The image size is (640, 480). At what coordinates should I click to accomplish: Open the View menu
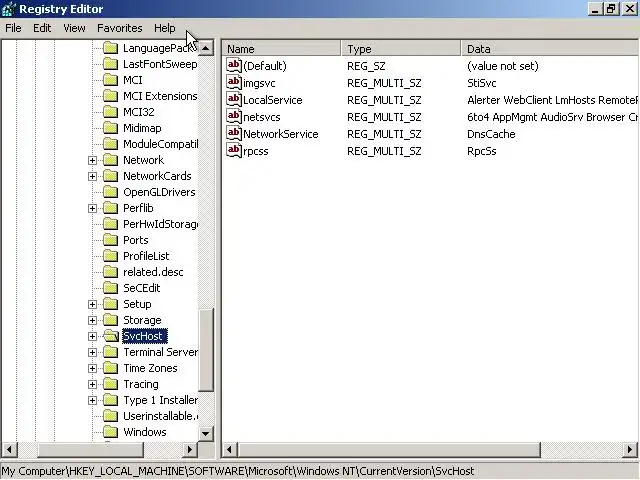pyautogui.click(x=74, y=28)
